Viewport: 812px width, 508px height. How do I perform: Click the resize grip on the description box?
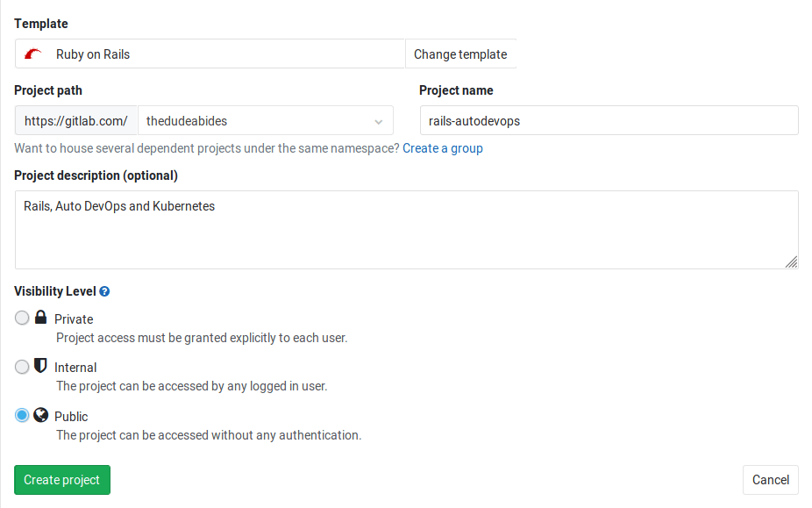coord(792,261)
